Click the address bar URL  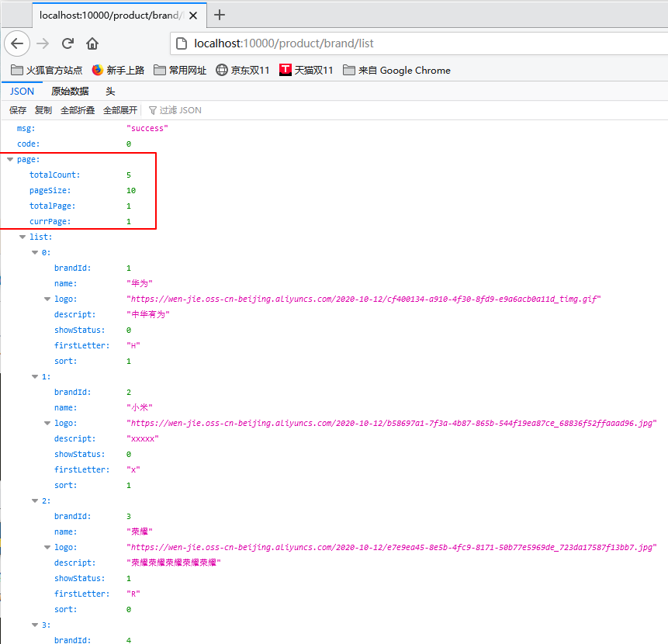click(x=284, y=43)
